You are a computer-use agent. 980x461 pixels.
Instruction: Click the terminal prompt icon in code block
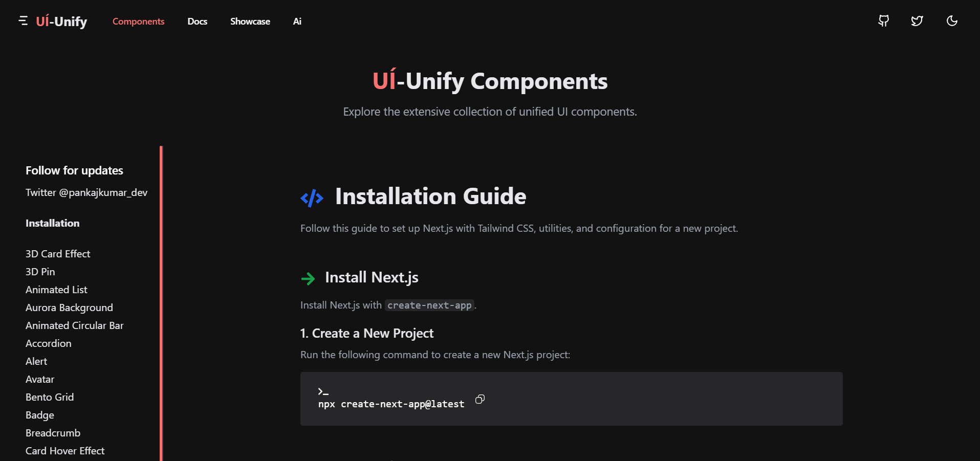coord(323,391)
